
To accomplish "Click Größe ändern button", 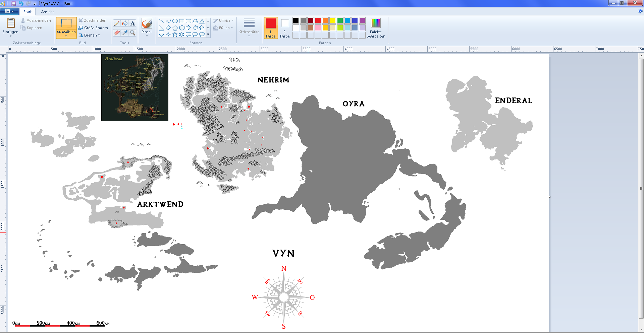I will (93, 28).
